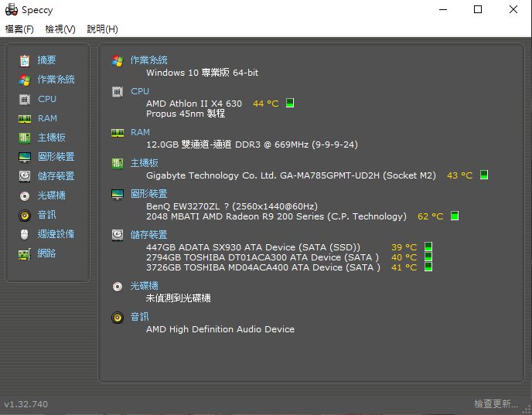Click the Gigabyte GA-MA785GPMT-UD2H motherboard text

coord(291,175)
